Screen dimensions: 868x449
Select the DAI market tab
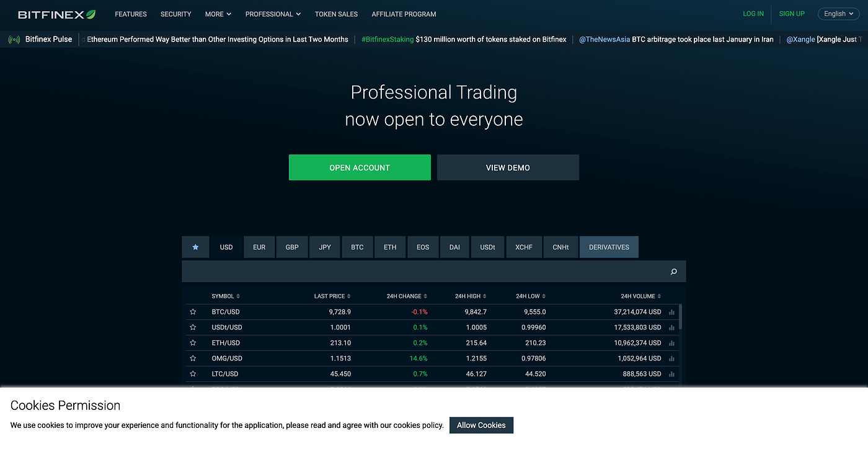[x=454, y=247]
